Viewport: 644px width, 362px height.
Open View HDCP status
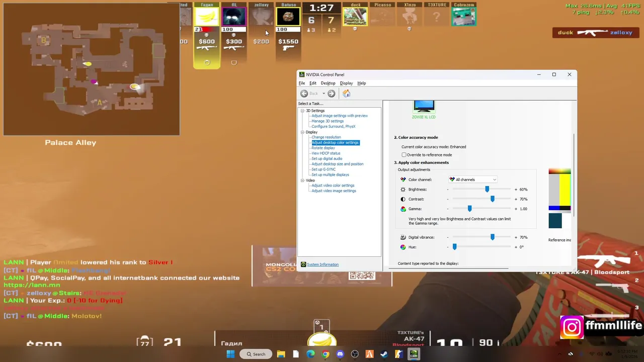[x=326, y=153]
